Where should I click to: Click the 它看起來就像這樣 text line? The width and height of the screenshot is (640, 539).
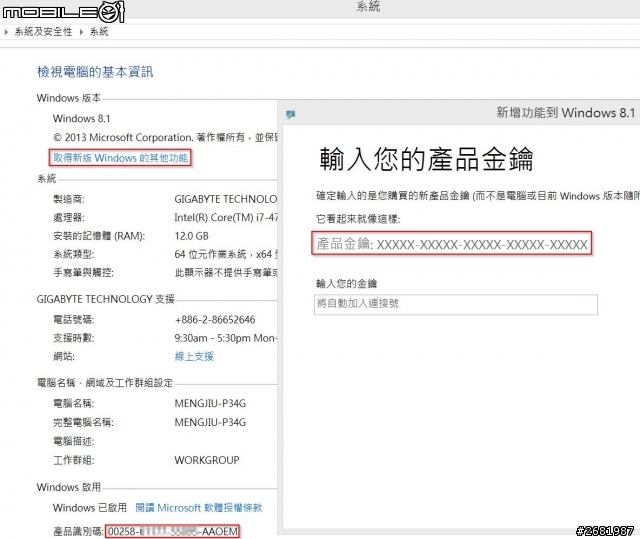tap(358, 219)
